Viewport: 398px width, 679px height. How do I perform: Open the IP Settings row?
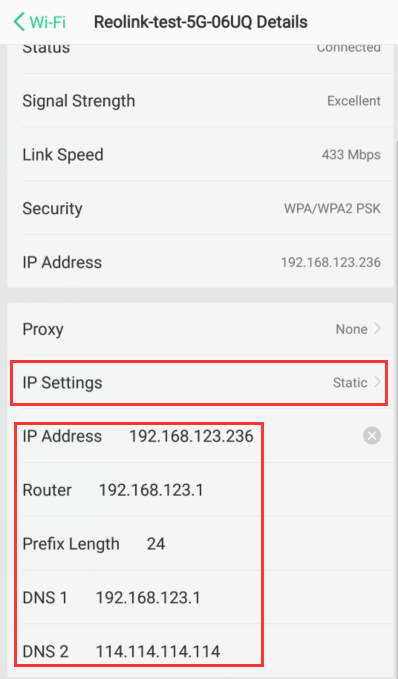[201, 383]
